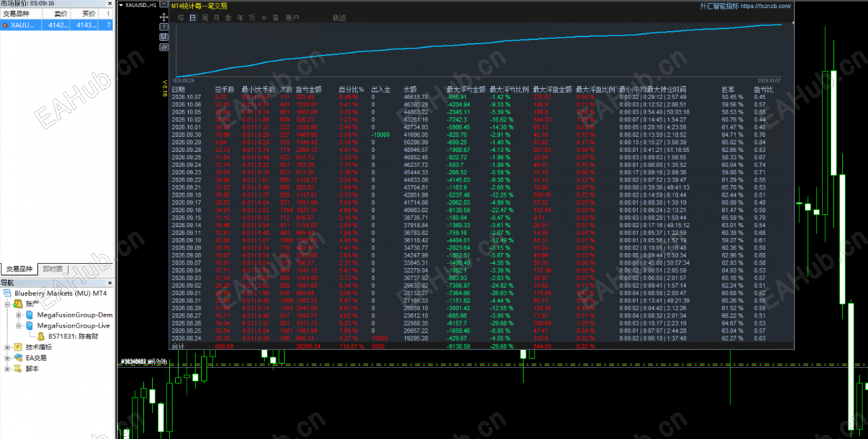Viewport: 868px width, 439px height.
Task: Click the MegaFusionGroup-Live server icon
Action: [x=30, y=326]
